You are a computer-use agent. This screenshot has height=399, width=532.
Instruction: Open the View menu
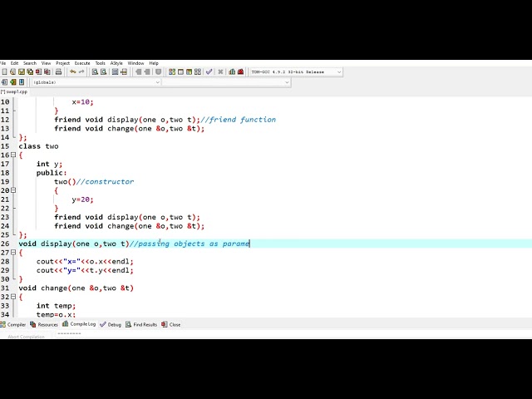point(46,63)
